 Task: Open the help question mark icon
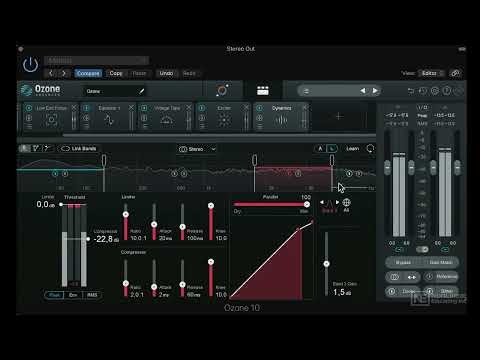click(x=447, y=91)
